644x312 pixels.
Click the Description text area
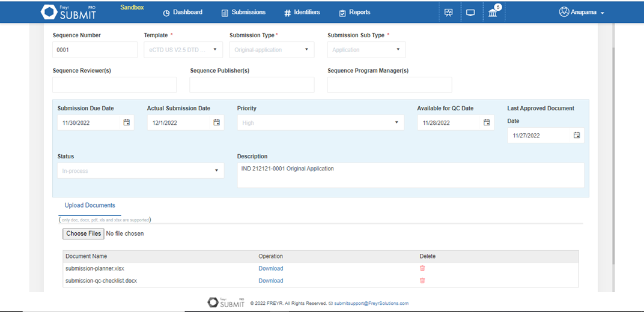[411, 175]
